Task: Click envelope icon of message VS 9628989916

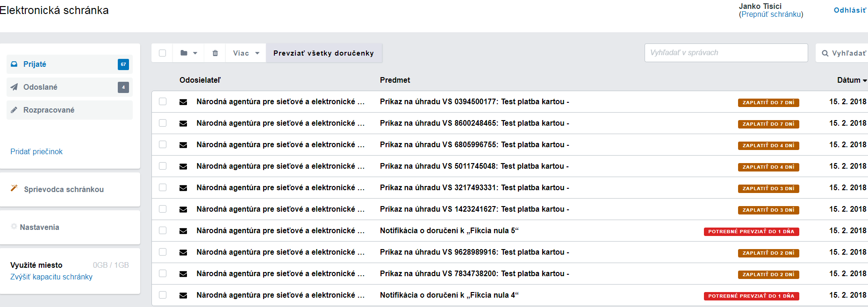Action: (183, 252)
